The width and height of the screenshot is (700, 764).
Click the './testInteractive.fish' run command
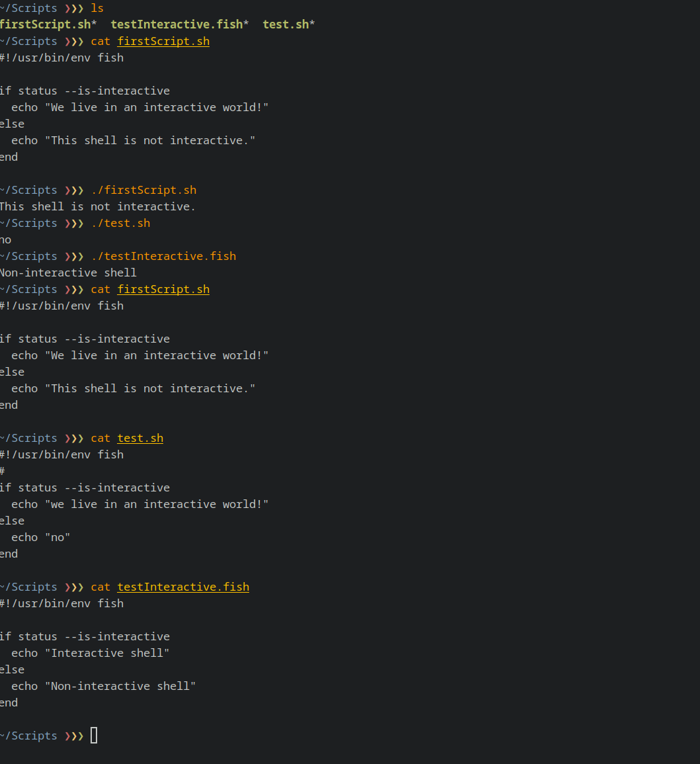[163, 256]
